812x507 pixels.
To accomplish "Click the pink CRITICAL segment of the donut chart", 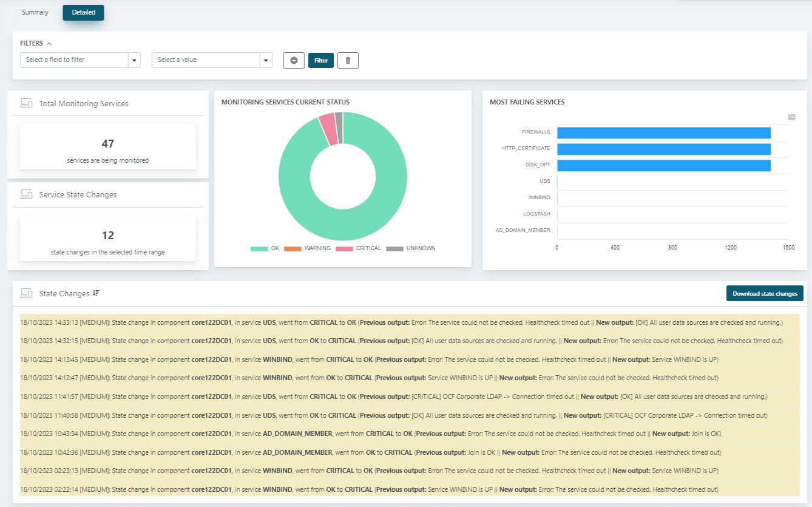I will click(327, 129).
